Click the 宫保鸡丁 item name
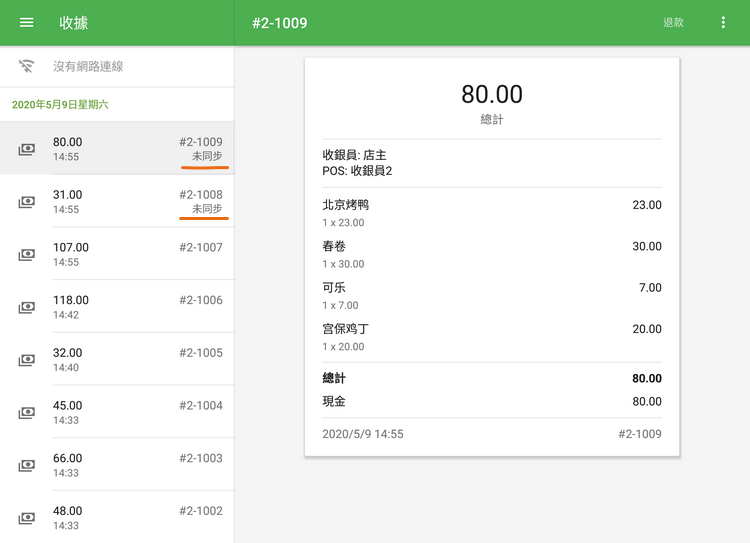 [x=345, y=329]
